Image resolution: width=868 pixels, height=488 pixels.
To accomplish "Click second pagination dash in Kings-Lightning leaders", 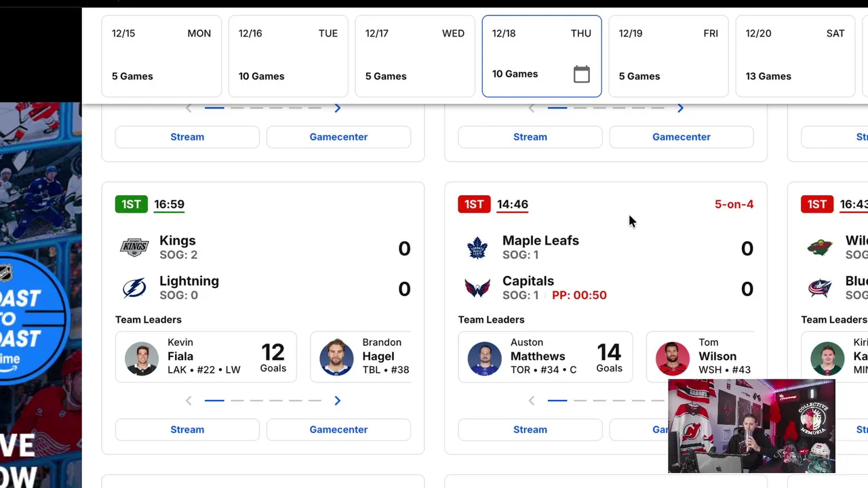I will 237,401.
